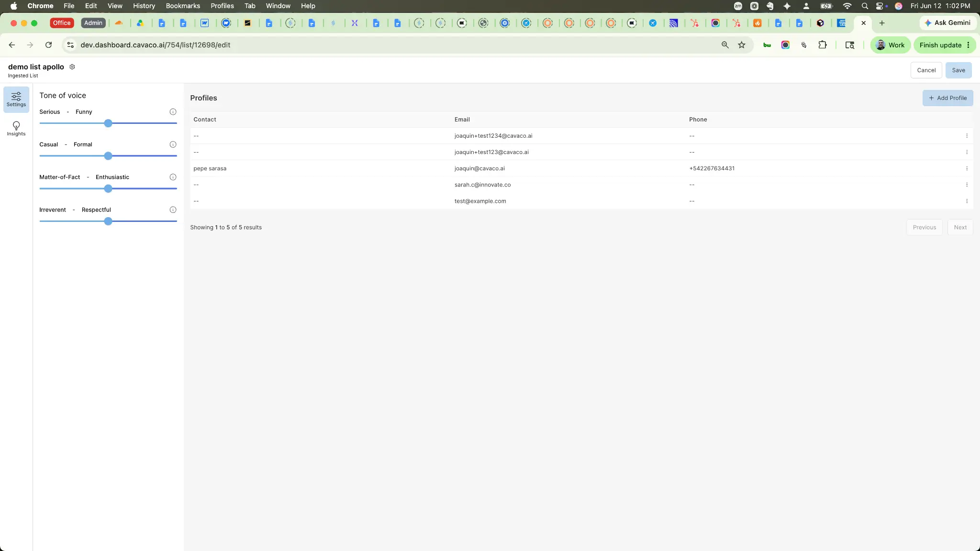Open the Settings sidebar panel
Viewport: 980px width, 551px height.
coord(16,99)
